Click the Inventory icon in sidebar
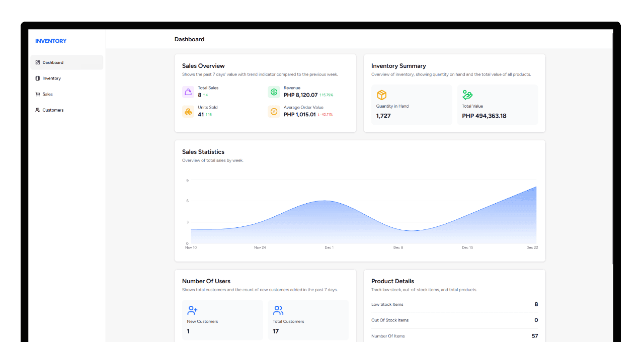This screenshot has width=644, height=342. pos(38,78)
